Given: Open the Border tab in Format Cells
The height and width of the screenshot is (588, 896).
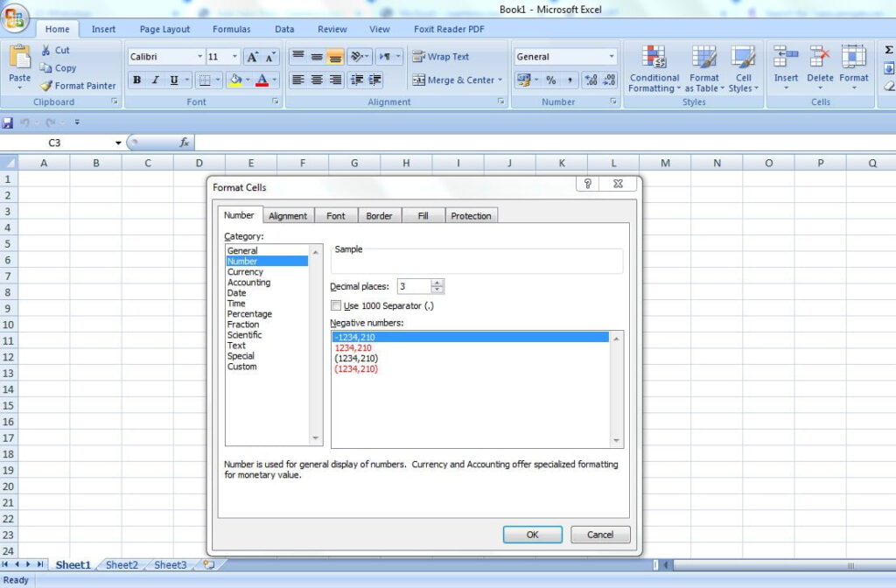Looking at the screenshot, I should point(379,216).
